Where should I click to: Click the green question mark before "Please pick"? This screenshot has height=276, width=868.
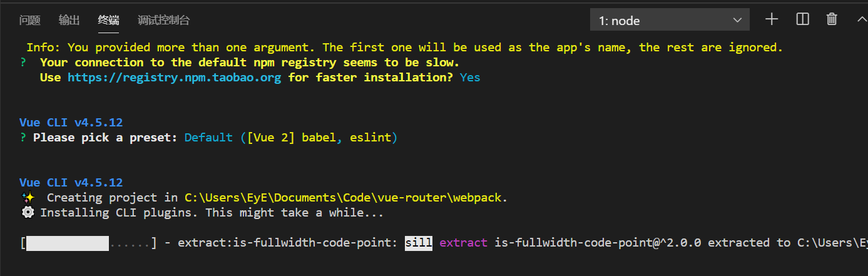coord(23,138)
